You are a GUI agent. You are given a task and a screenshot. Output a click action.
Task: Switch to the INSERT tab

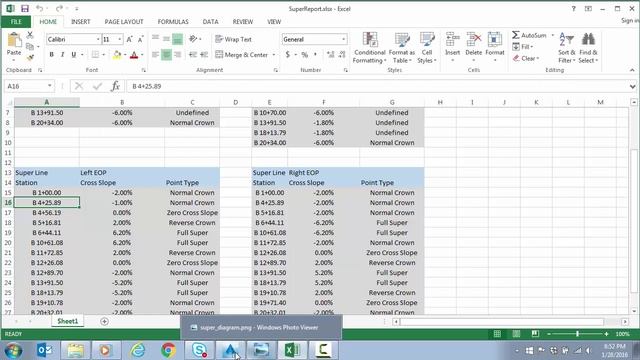point(80,22)
